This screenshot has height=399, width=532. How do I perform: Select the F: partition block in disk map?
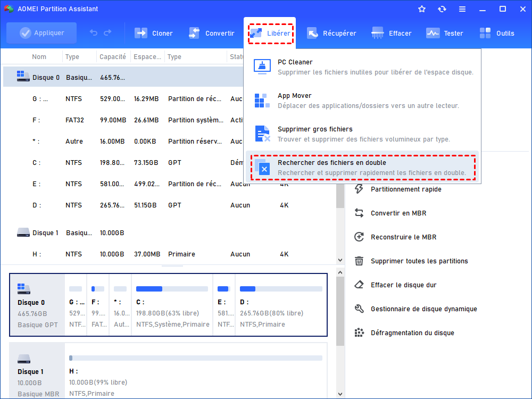click(x=98, y=305)
